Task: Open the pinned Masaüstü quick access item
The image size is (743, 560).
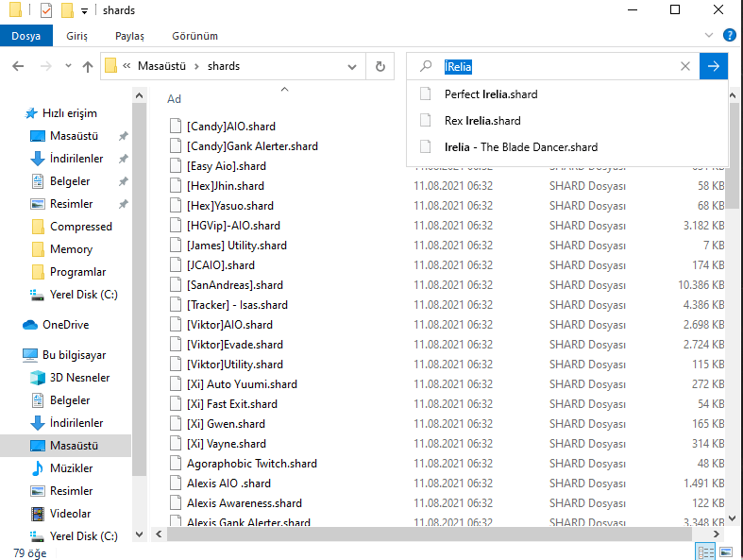Action: [74, 136]
